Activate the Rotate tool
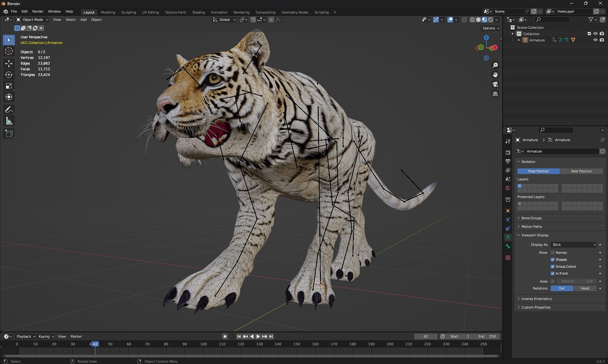 9,75
